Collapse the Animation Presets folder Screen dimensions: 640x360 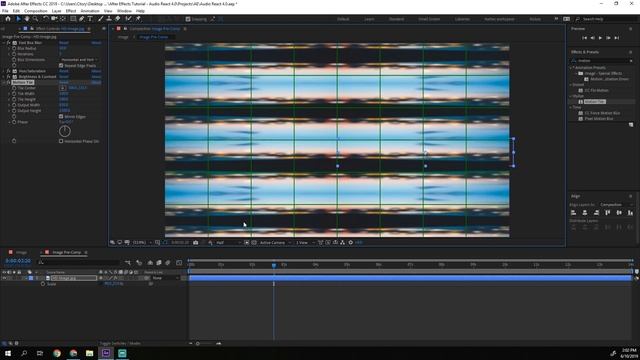point(571,68)
